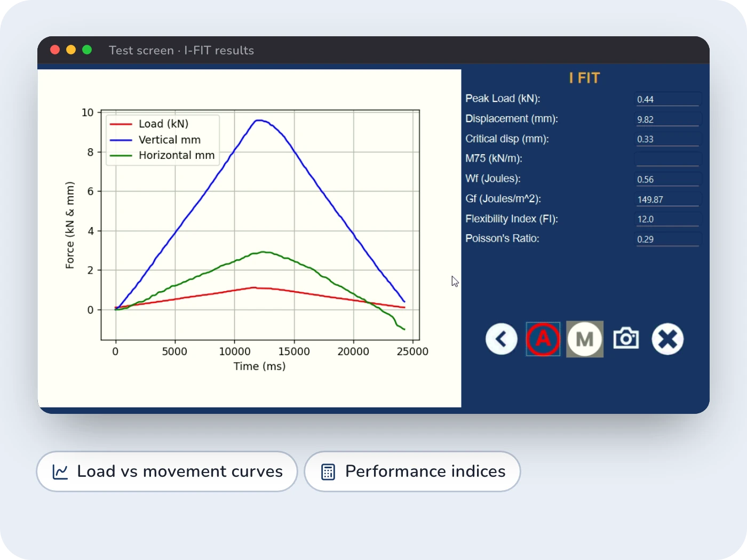The image size is (747, 560).
Task: Select the Critical disp value field
Action: coord(667,139)
